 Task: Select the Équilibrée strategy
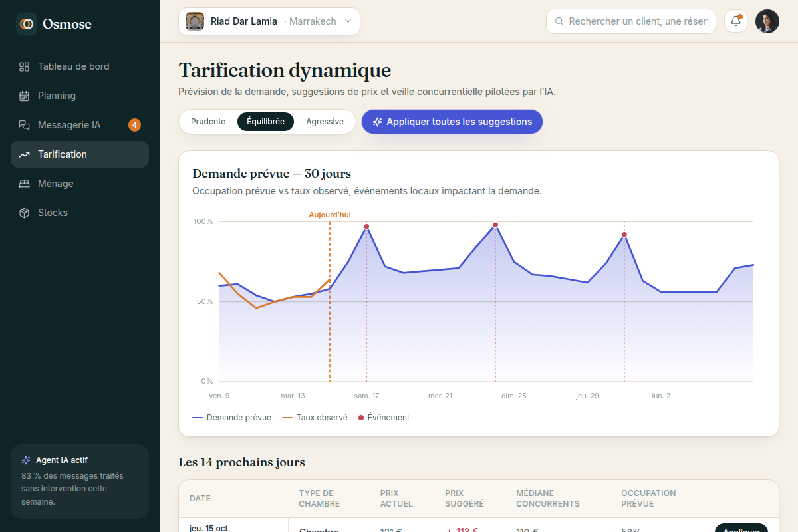point(265,122)
